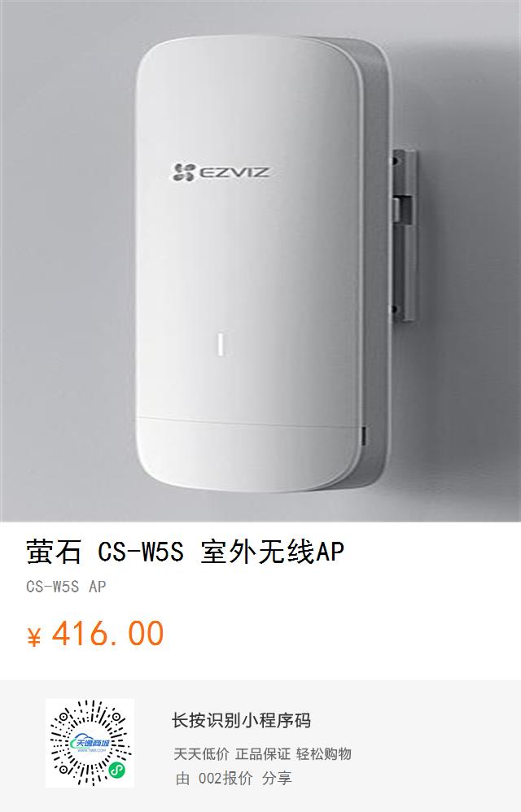Click the 天天低价 slogan text
Viewport: 521px width, 812px height.
201,753
